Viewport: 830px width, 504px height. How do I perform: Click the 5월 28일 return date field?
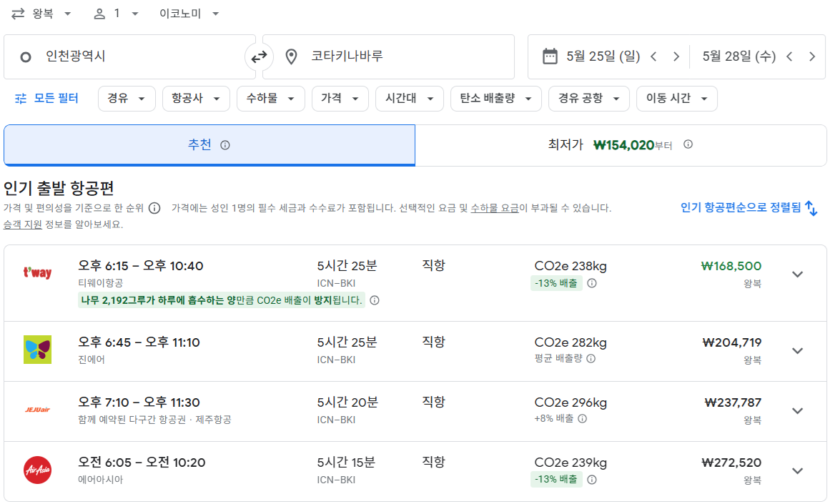(x=738, y=56)
